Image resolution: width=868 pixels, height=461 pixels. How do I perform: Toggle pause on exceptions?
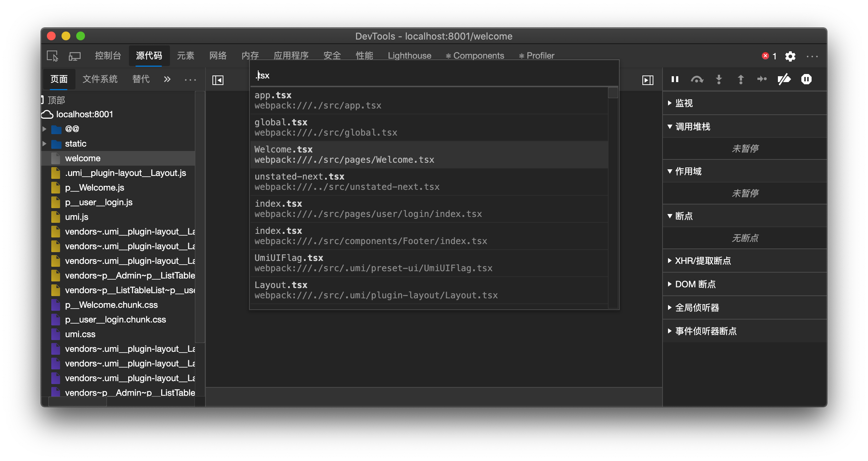806,79
